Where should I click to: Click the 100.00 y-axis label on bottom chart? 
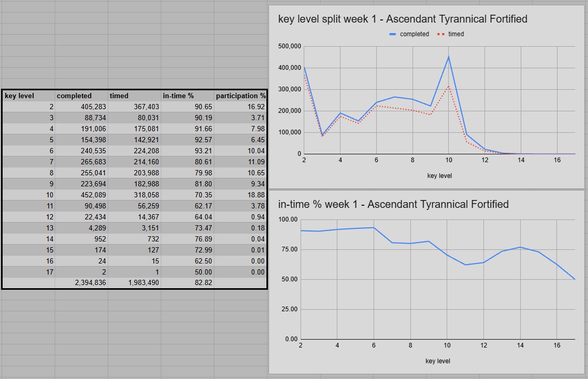288,219
